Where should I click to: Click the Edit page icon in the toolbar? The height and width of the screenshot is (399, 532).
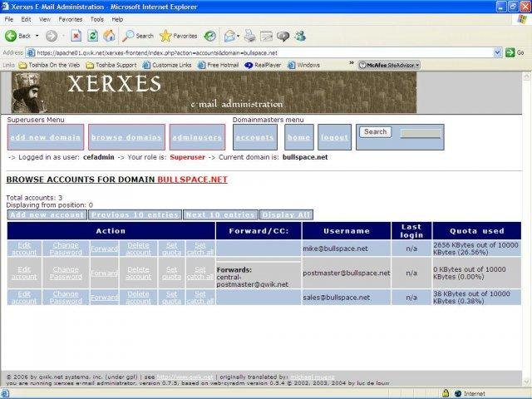click(x=266, y=36)
